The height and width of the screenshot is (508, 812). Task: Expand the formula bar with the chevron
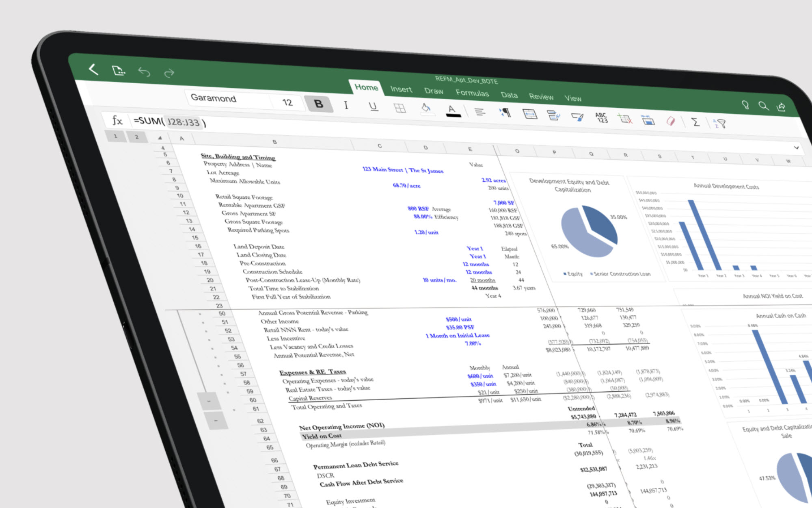pyautogui.click(x=796, y=148)
